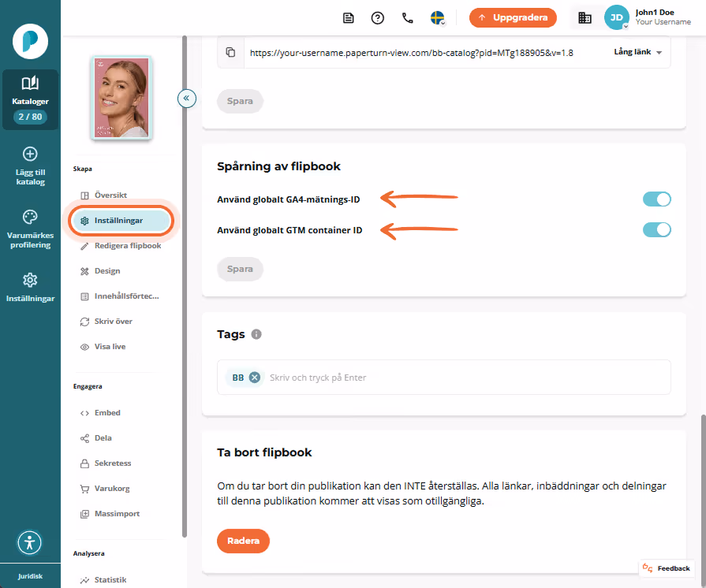Screen dimensions: 706x588
Task: Open Innehållsförteckning menu item
Action: point(119,296)
